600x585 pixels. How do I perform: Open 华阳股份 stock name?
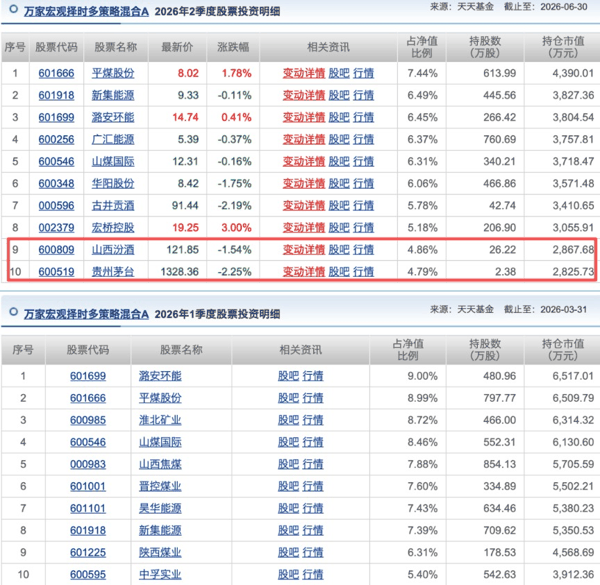(x=113, y=184)
